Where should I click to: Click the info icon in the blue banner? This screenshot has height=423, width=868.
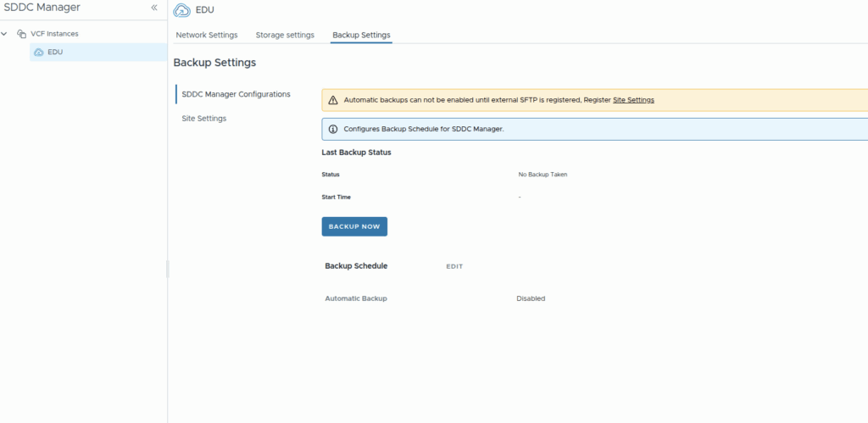point(333,130)
